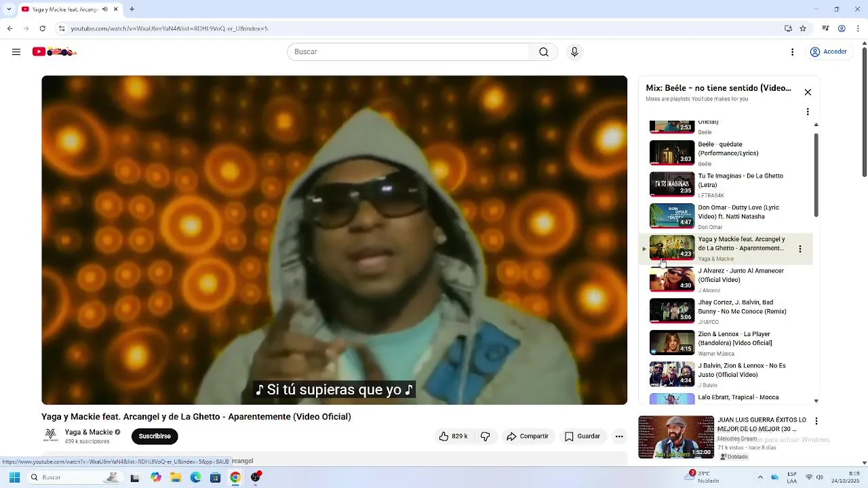
Task: Play Zion & Lennox - La Player item
Action: click(x=727, y=344)
